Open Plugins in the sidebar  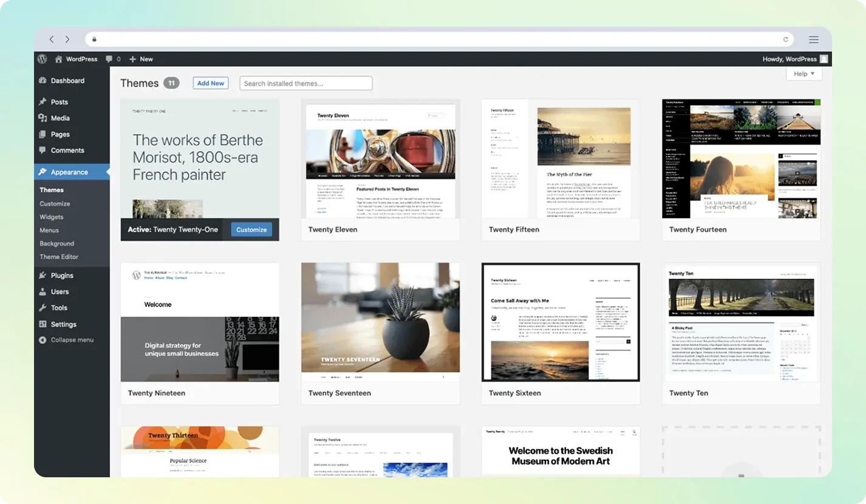(x=62, y=275)
